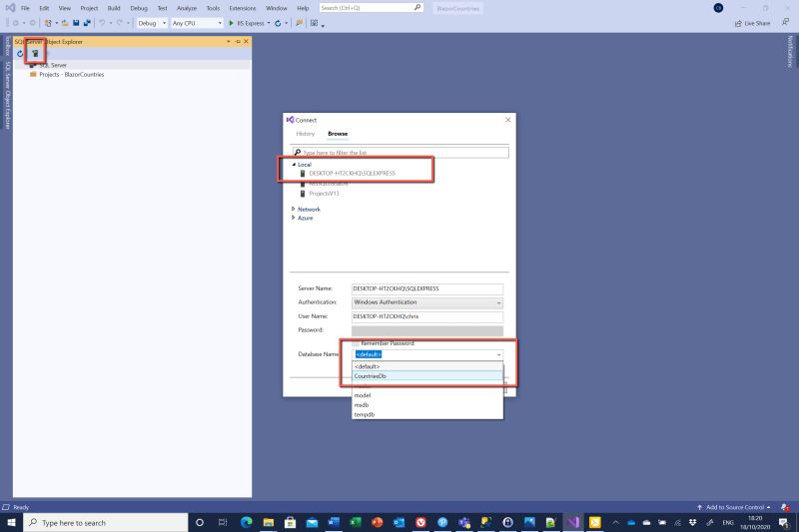
Task: Open PowerPoint from the taskbar
Action: [x=378, y=522]
